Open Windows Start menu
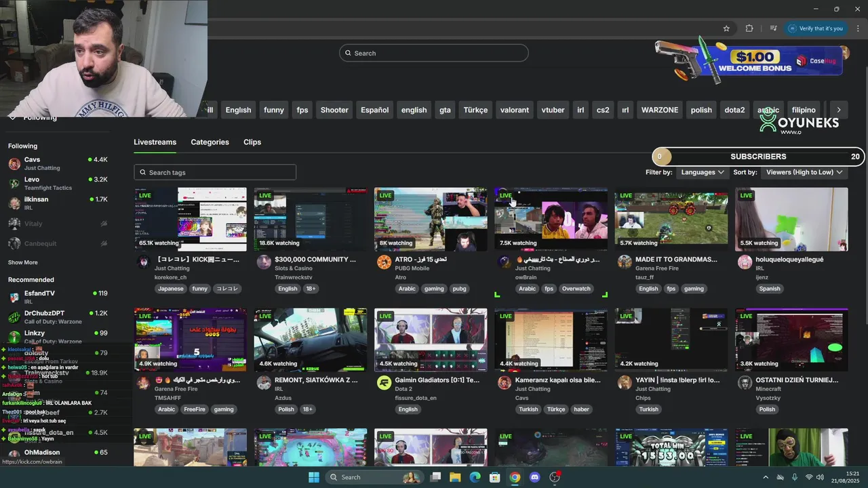Screen dimensions: 868x488 tap(314, 477)
